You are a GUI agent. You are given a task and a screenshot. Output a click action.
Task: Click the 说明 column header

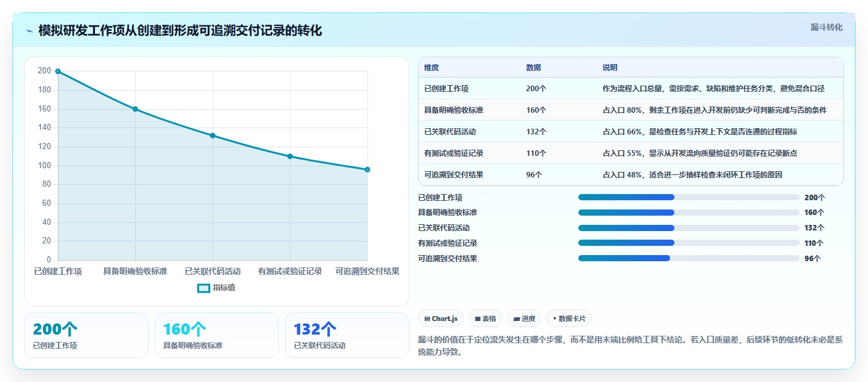[x=610, y=68]
